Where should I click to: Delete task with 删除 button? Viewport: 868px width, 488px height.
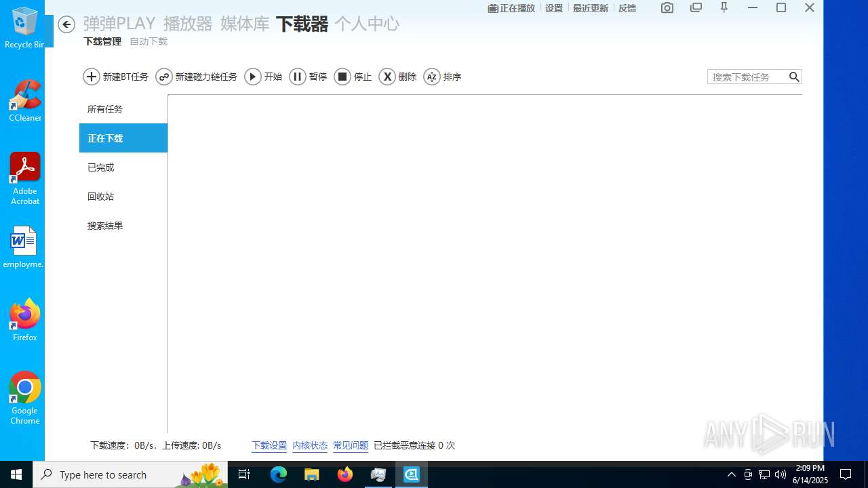(x=398, y=77)
